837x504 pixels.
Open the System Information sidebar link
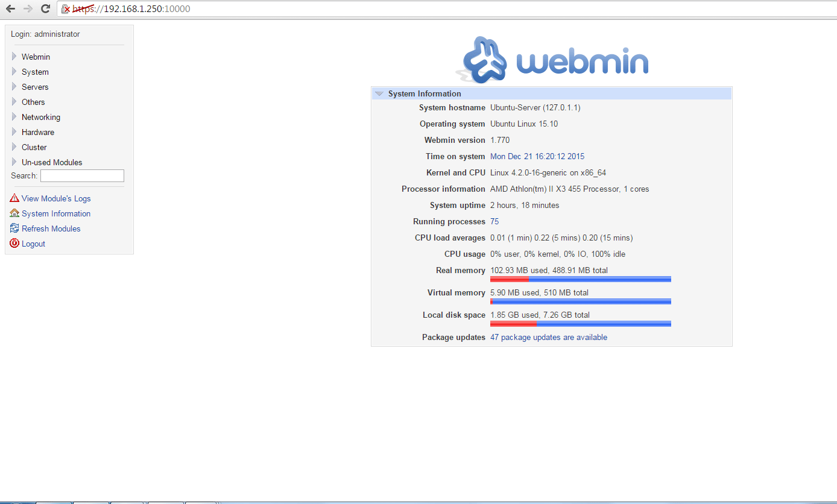[56, 213]
